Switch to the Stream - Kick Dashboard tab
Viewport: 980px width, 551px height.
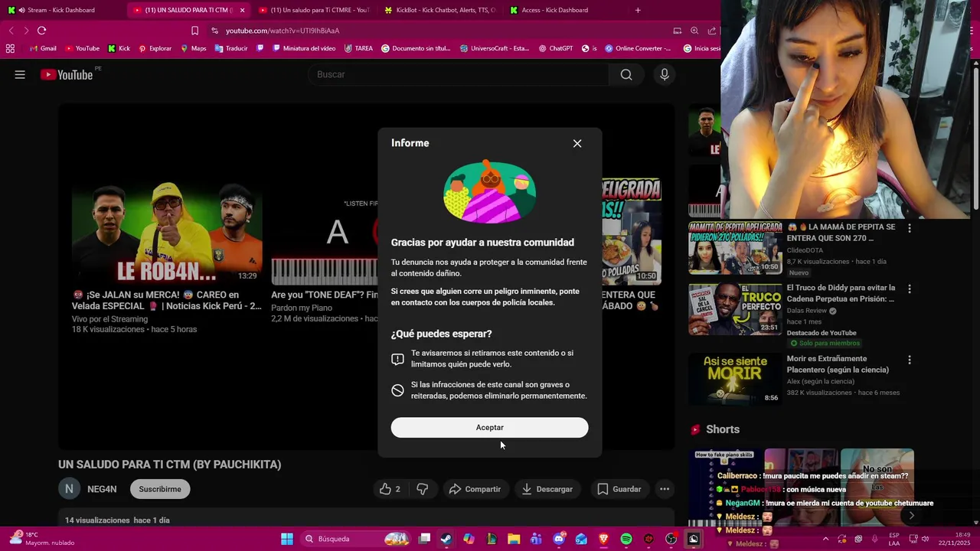pos(61,10)
